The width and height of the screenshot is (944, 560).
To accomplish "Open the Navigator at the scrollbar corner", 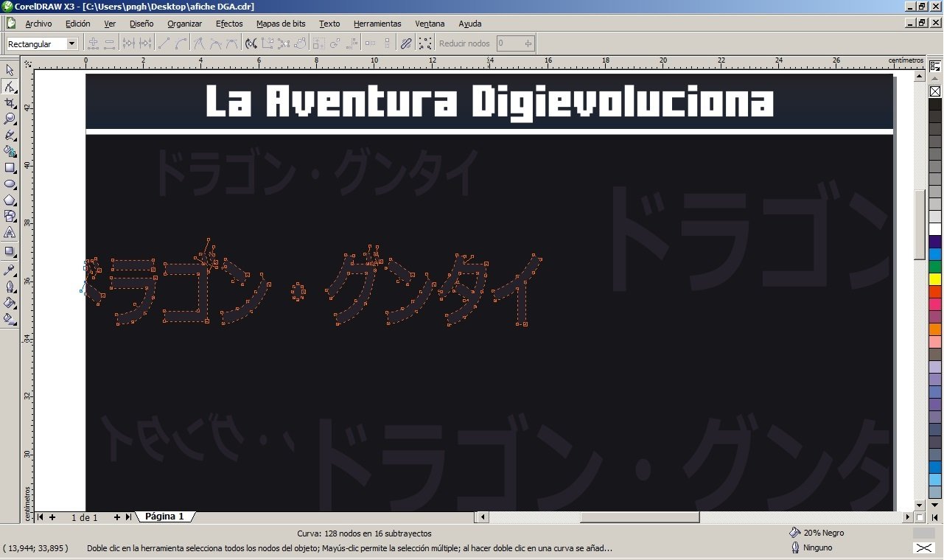I will [919, 517].
